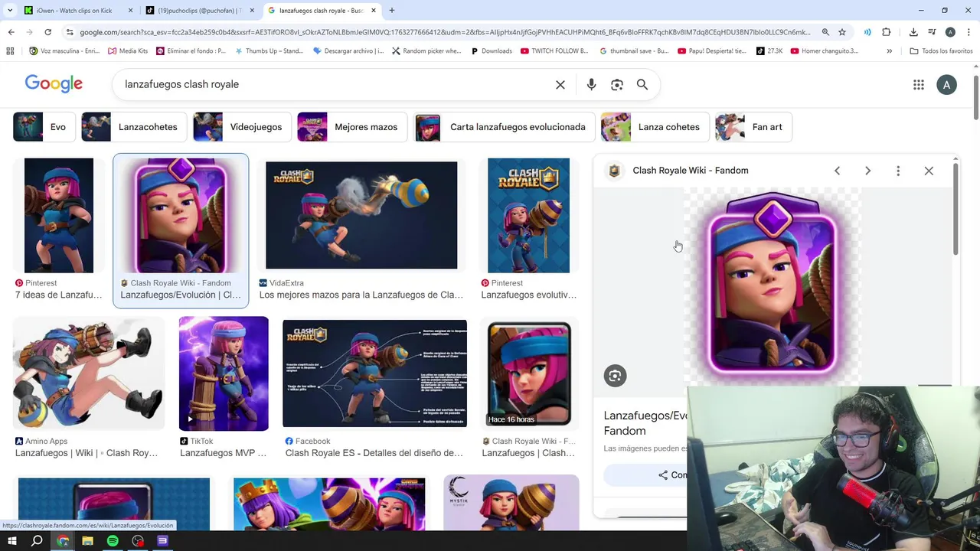Open Lanzafuegos/Evolución Fandom result link
This screenshot has height=551, width=980.
(181, 295)
